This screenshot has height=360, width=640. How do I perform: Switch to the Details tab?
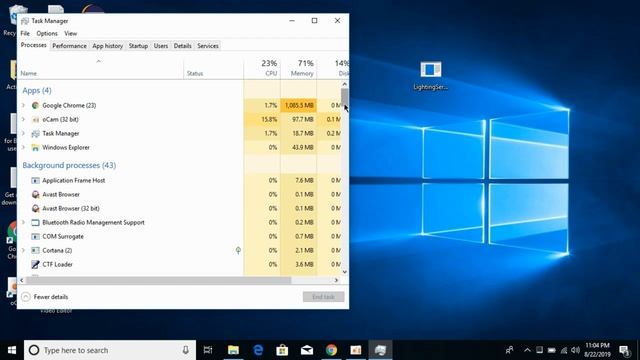tap(182, 46)
